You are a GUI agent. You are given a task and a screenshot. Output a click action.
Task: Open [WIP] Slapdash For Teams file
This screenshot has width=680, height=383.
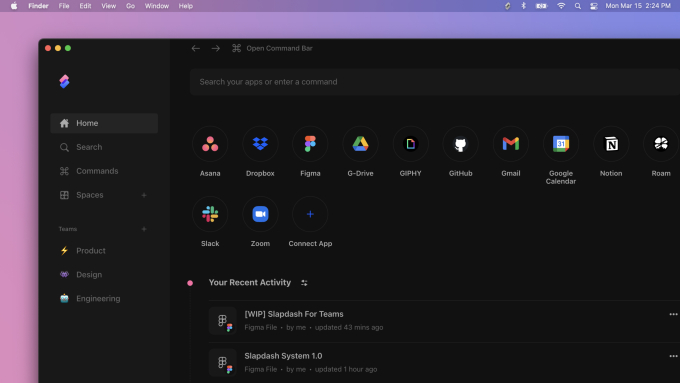pyautogui.click(x=294, y=314)
